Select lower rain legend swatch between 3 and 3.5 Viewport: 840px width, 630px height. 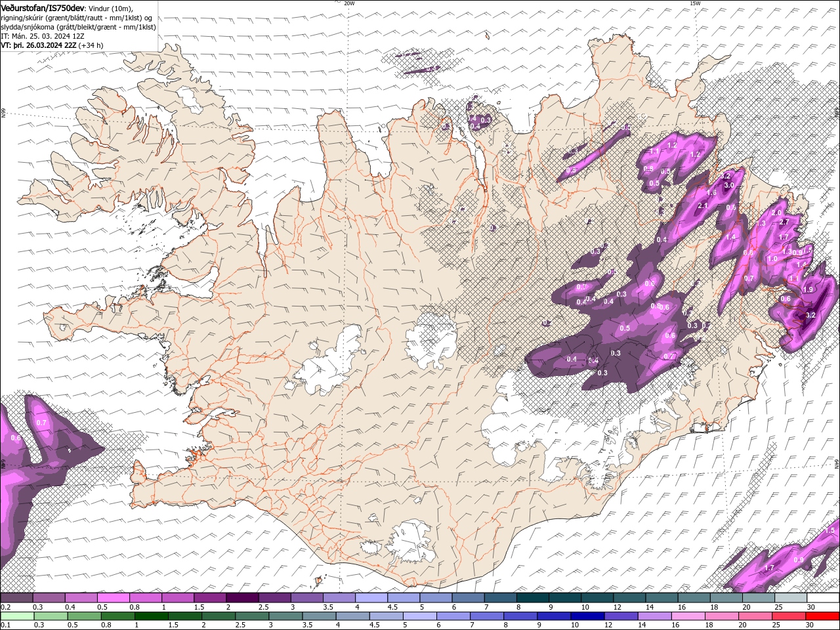pos(285,616)
